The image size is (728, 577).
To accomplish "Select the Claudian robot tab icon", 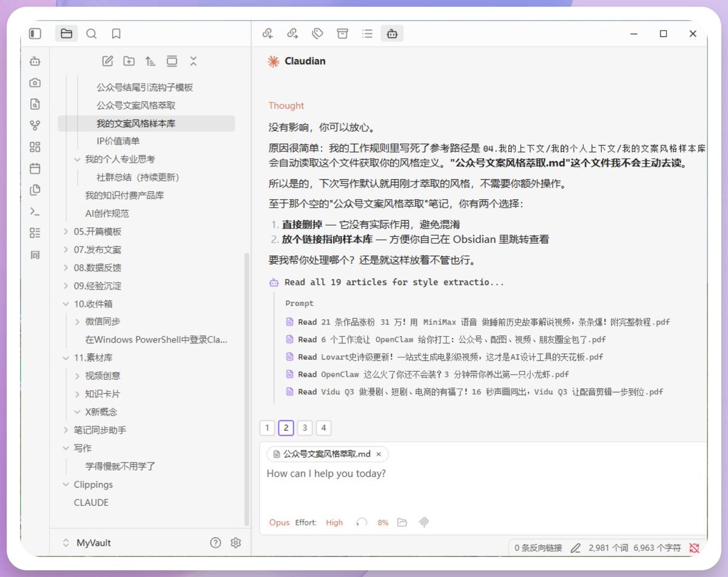I will click(392, 34).
